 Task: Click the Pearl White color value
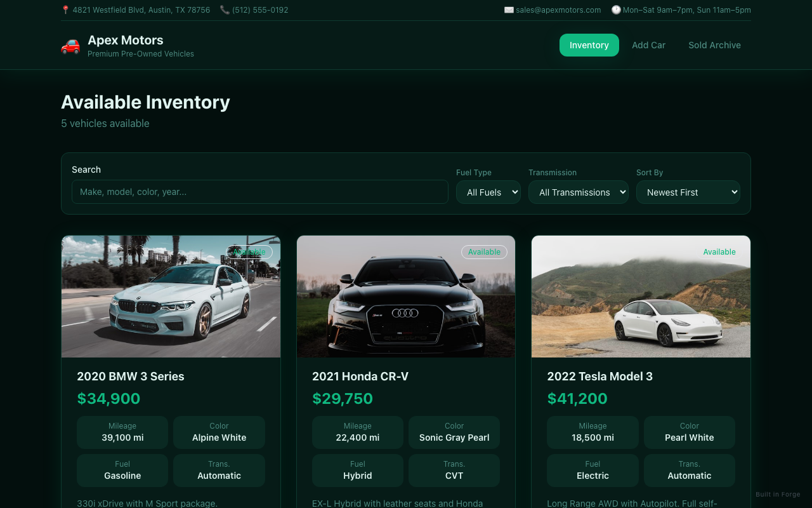coord(690,438)
